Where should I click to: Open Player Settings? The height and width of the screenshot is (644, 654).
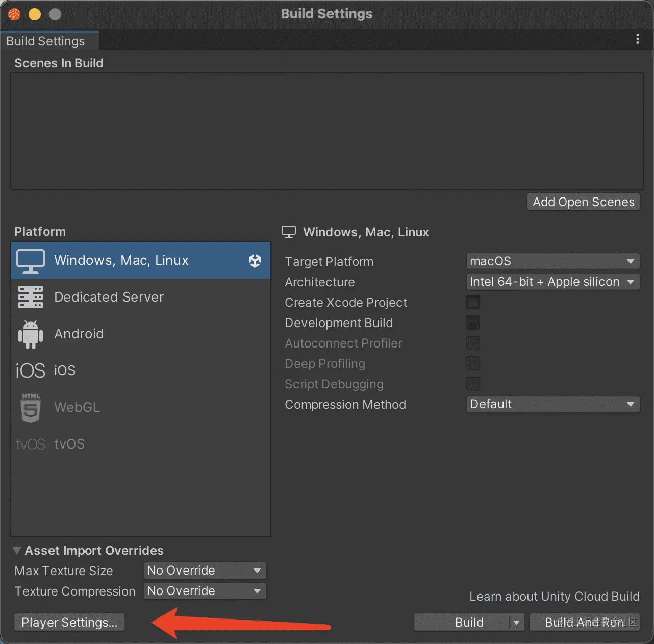[x=69, y=623]
